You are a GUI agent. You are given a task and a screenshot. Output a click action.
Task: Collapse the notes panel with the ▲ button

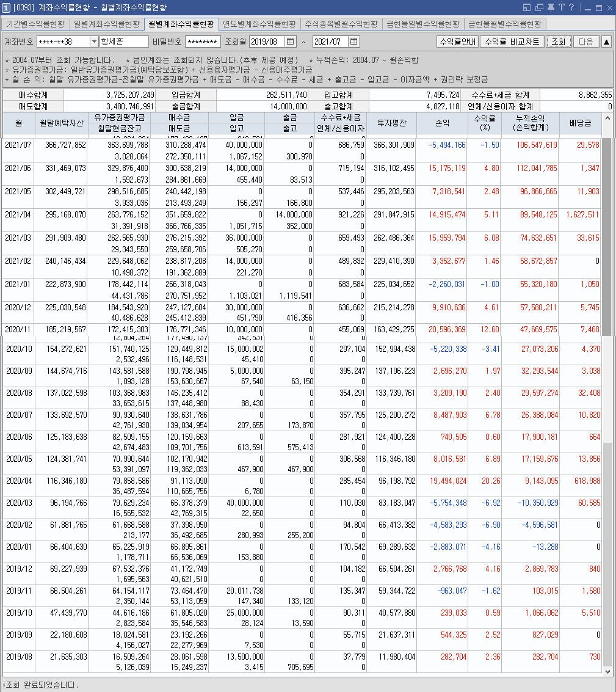[x=606, y=42]
